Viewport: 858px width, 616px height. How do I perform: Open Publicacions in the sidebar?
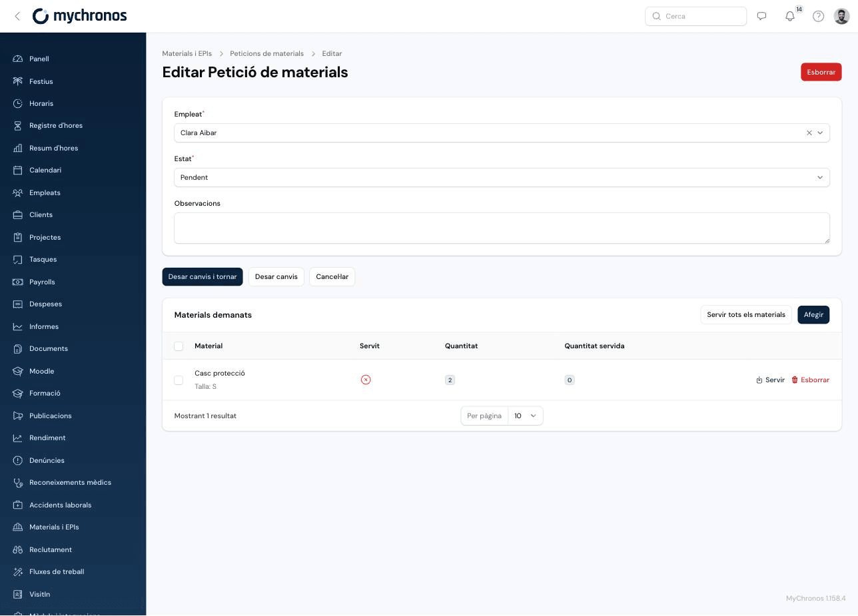click(51, 416)
